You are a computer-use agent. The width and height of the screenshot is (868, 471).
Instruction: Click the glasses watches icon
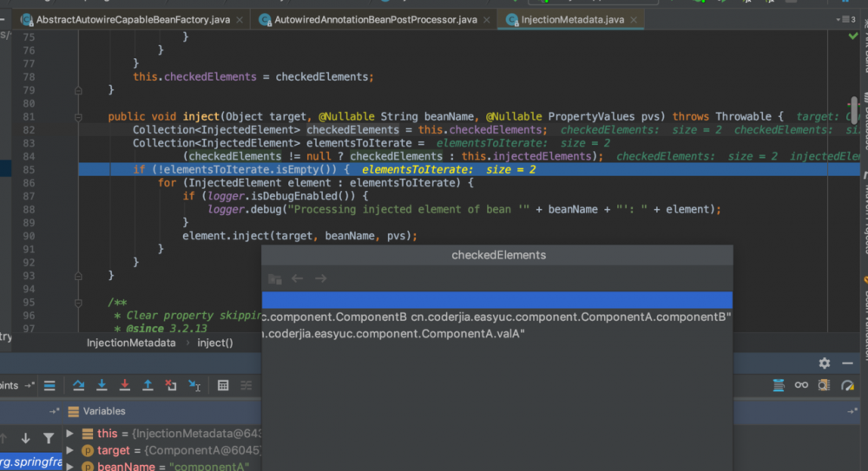coord(801,385)
